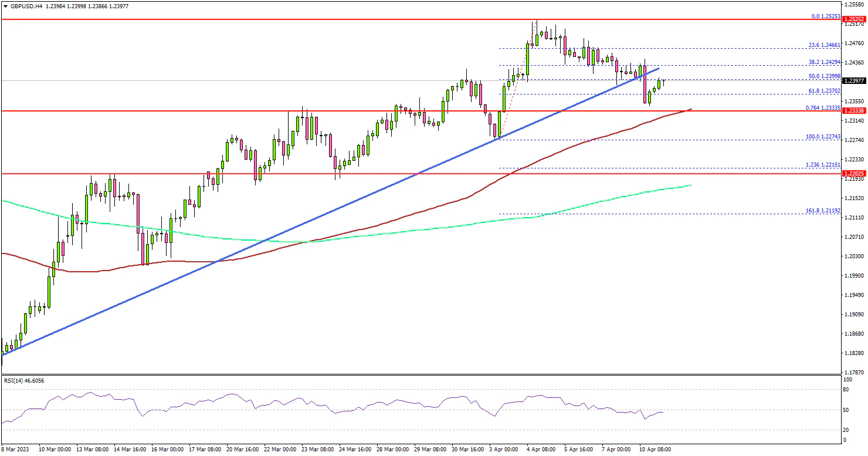Click the dropdown triangle beside GBPUSD,H4
Viewport: 868px width, 456px height.
5,6
